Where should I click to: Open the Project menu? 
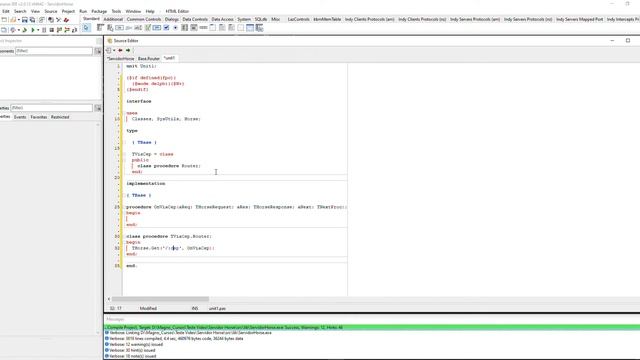click(68, 11)
